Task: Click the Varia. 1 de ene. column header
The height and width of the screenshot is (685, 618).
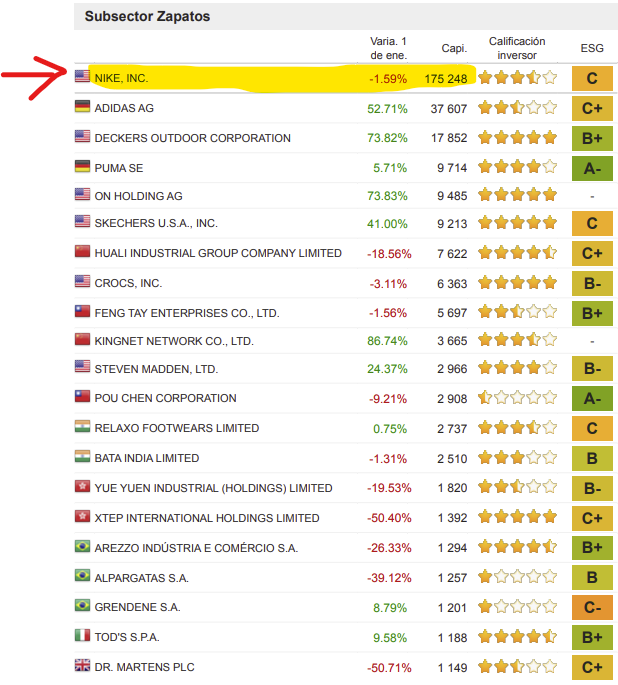Action: click(388, 48)
